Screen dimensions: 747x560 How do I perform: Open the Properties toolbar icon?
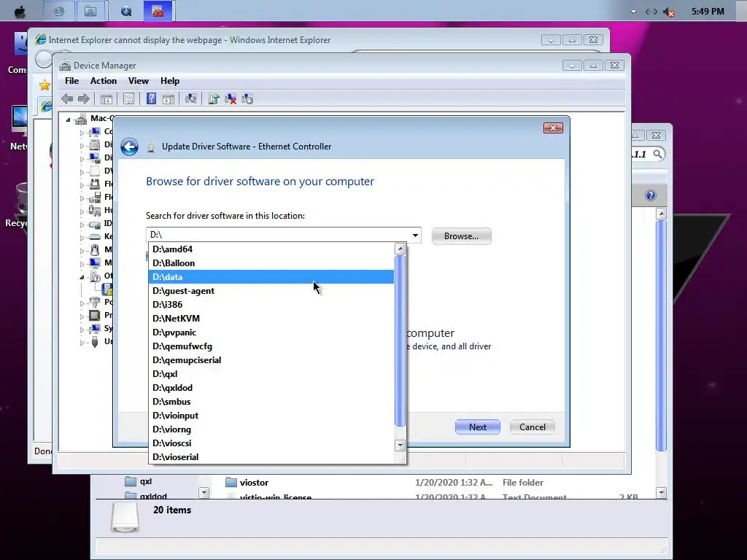click(x=128, y=99)
